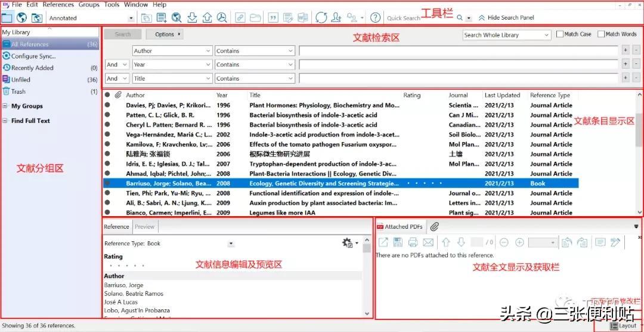Click the PDF sticky note icon
Screen dimensions: 644x332
coord(600,242)
